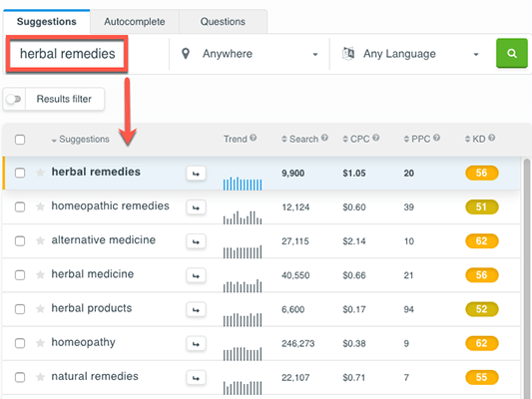This screenshot has width=532, height=399.
Task: Click the Results filter button
Action: 64,99
